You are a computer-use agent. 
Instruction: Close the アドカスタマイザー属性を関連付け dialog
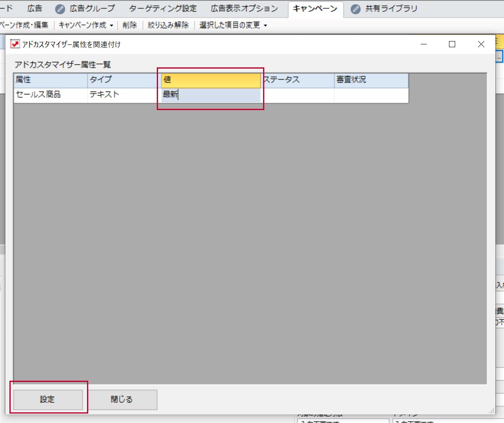pyautogui.click(x=481, y=44)
